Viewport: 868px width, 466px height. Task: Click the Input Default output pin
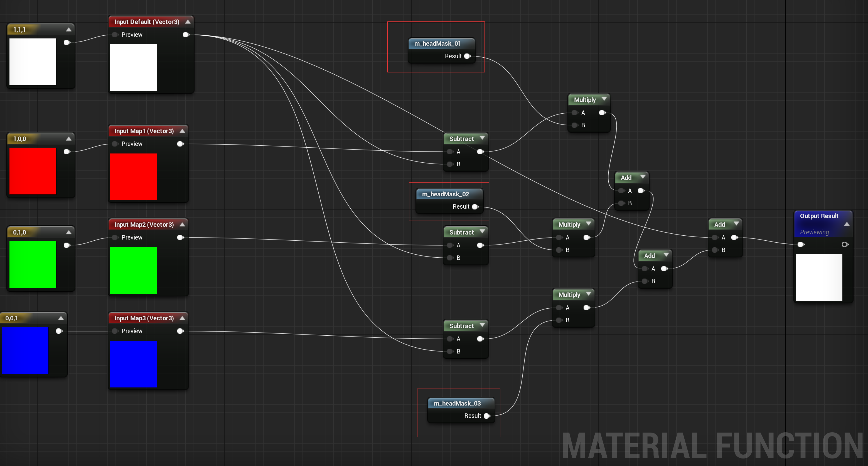point(186,35)
